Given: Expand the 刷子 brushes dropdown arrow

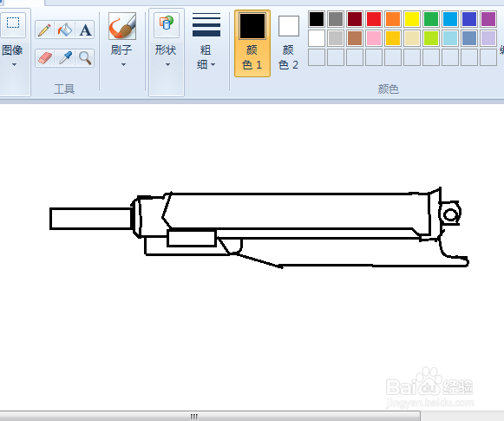Looking at the screenshot, I should coord(123,64).
